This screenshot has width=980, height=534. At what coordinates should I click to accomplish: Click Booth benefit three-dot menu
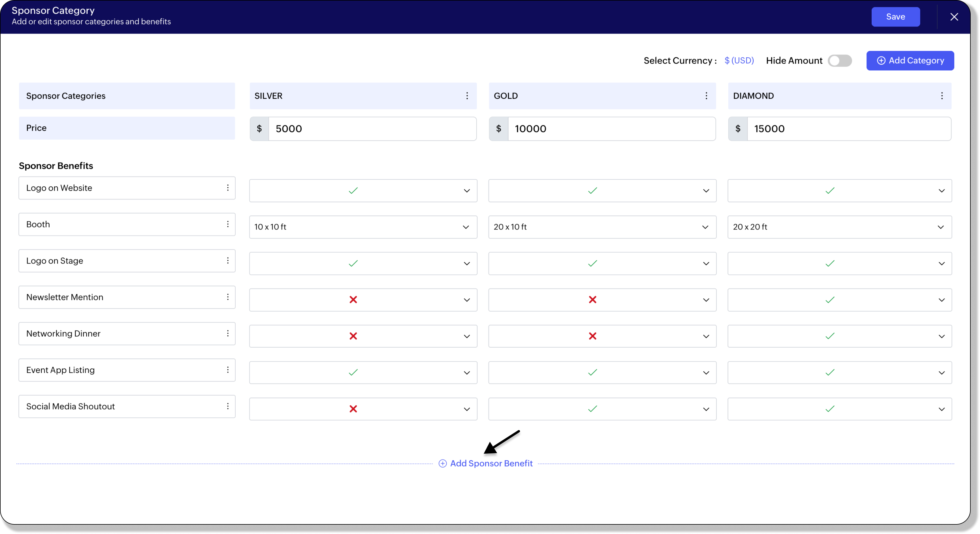click(228, 224)
